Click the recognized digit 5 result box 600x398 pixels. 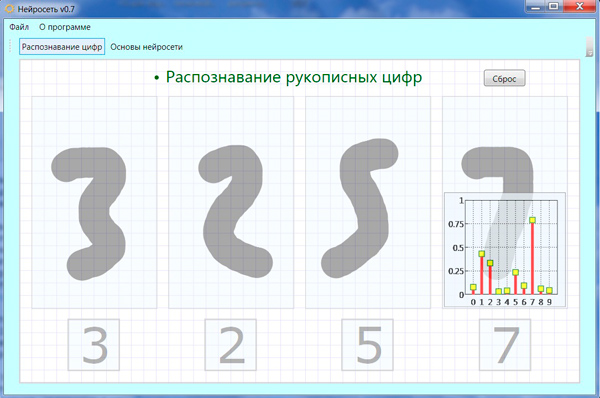pyautogui.click(x=368, y=345)
